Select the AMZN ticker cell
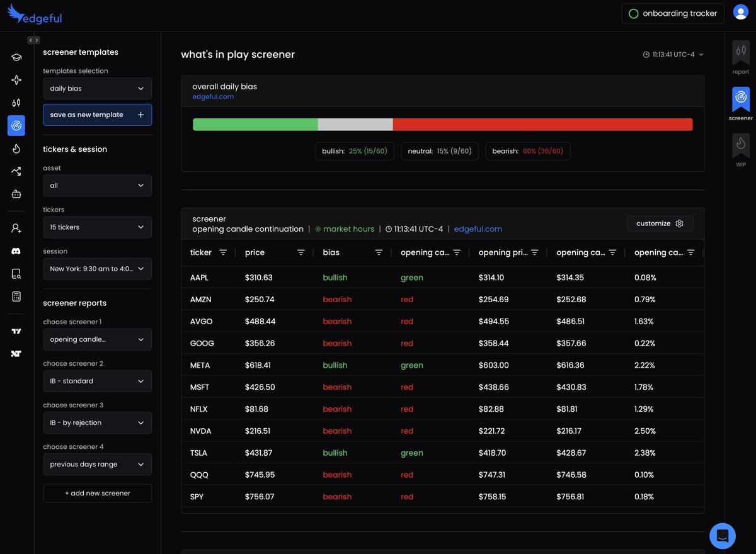The image size is (756, 554). (201, 300)
